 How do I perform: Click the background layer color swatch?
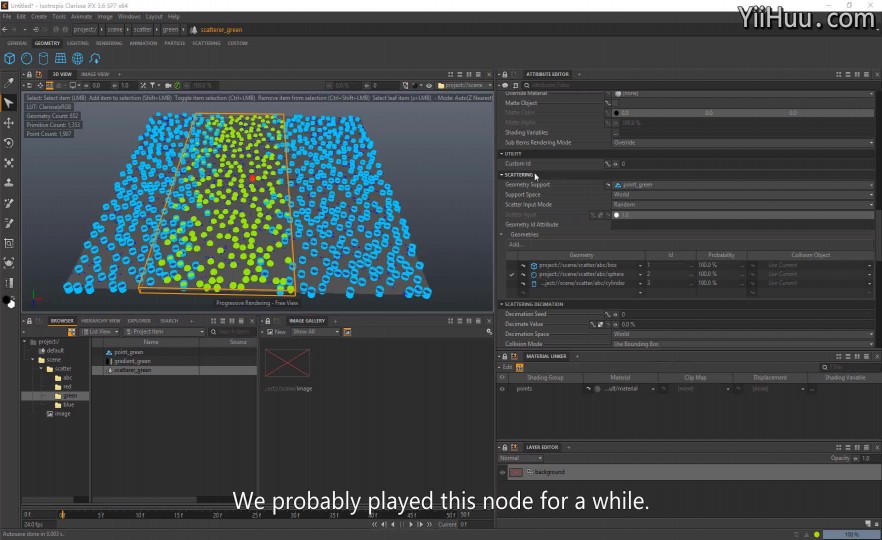click(x=516, y=472)
